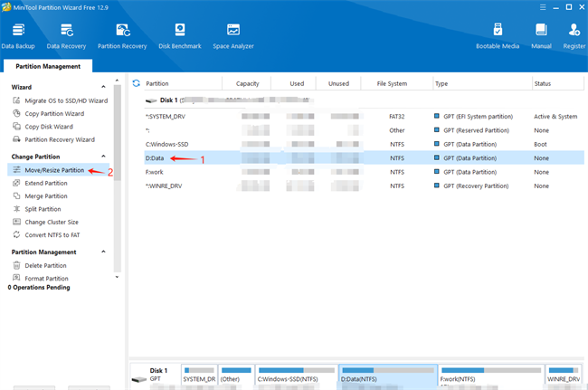
Task: Select Move/Resize Partition option
Action: tap(54, 170)
